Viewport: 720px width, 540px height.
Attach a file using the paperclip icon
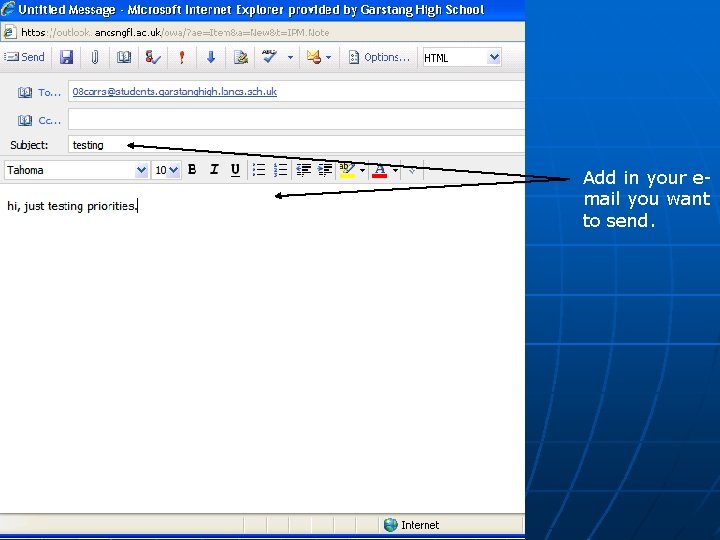point(95,57)
